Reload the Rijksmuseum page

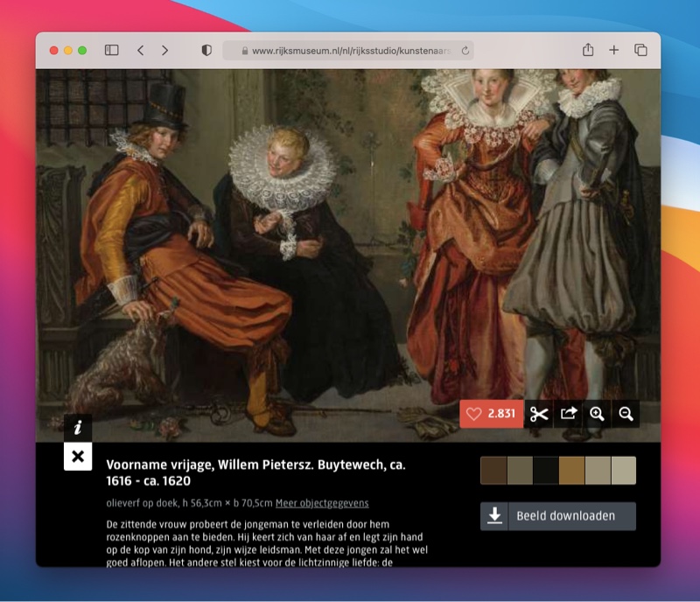click(465, 51)
